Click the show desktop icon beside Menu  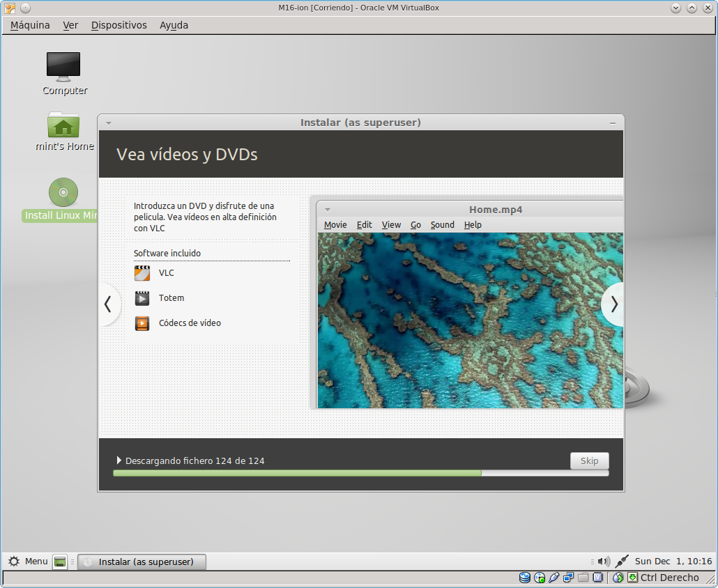click(60, 562)
